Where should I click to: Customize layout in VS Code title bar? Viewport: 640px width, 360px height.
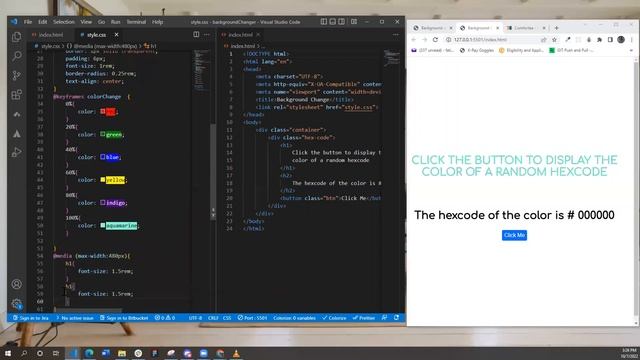click(x=354, y=22)
